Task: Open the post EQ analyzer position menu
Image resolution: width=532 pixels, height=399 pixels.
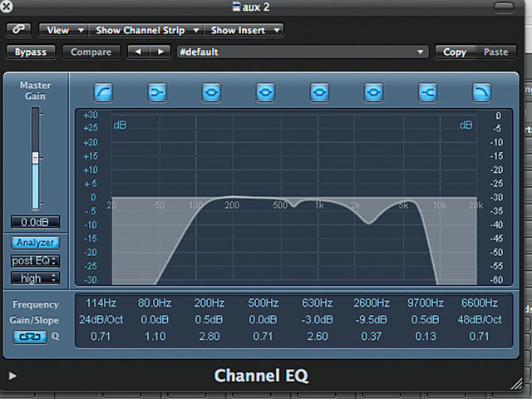Action: tap(35, 260)
